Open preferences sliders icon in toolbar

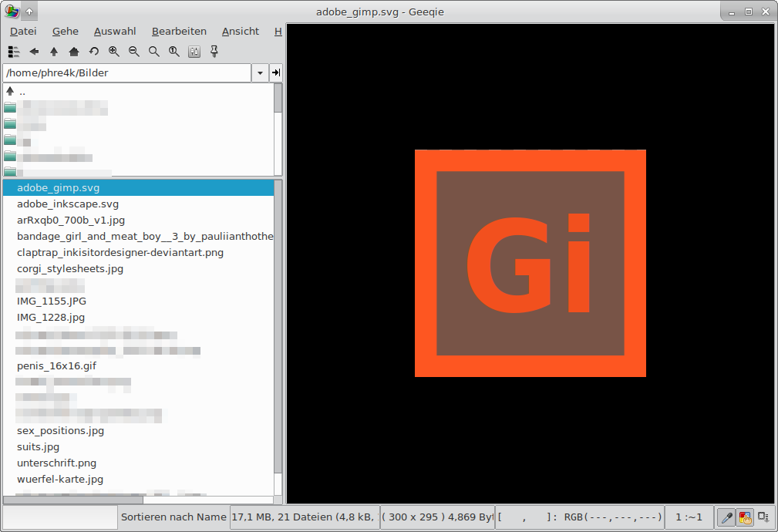[194, 52]
